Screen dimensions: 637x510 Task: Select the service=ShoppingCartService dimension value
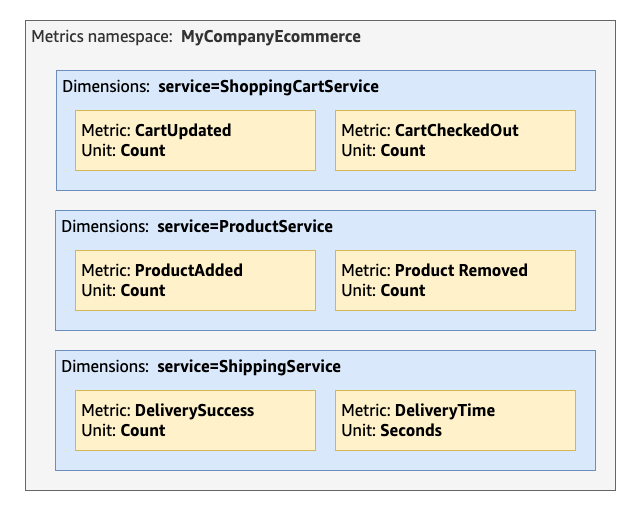(268, 86)
